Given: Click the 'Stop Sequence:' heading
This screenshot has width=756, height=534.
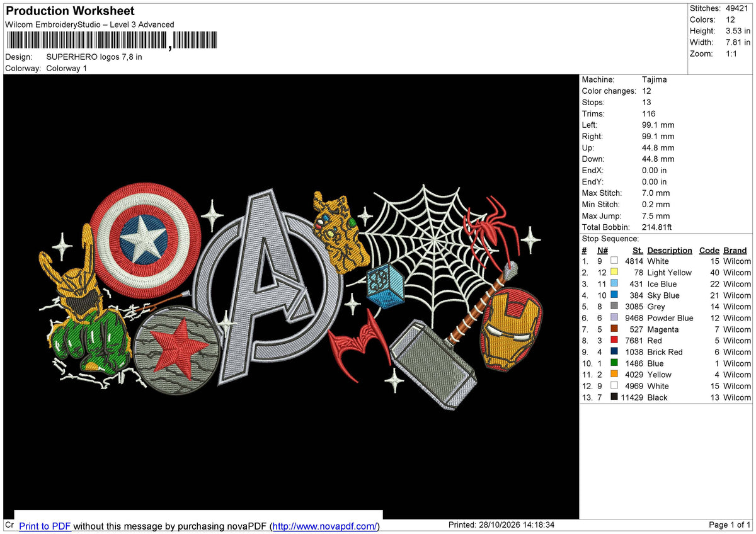Looking at the screenshot, I should (x=610, y=239).
